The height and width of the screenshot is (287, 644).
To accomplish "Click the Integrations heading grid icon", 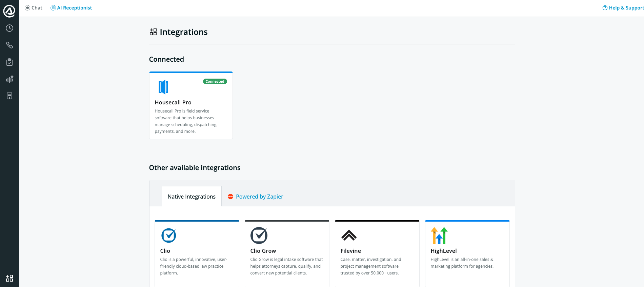I will click(x=153, y=32).
